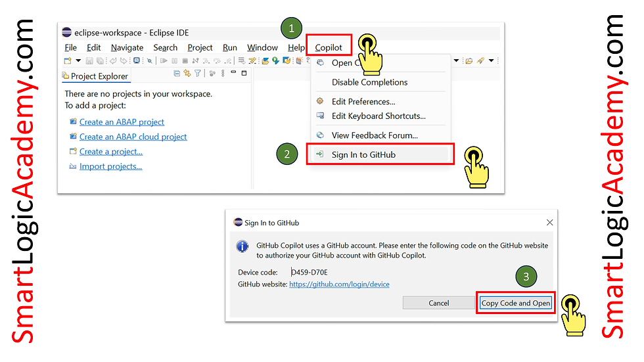This screenshot has width=644, height=362.
Task: Open the File menu
Action: [71, 47]
